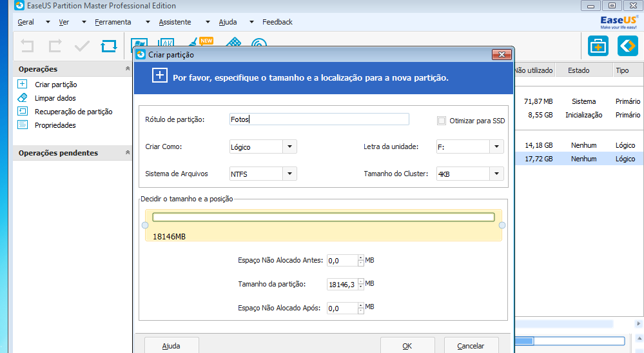Screen dimensions: 644x353
Task: Click the wipe data grid toolbar icon
Action: (233, 42)
